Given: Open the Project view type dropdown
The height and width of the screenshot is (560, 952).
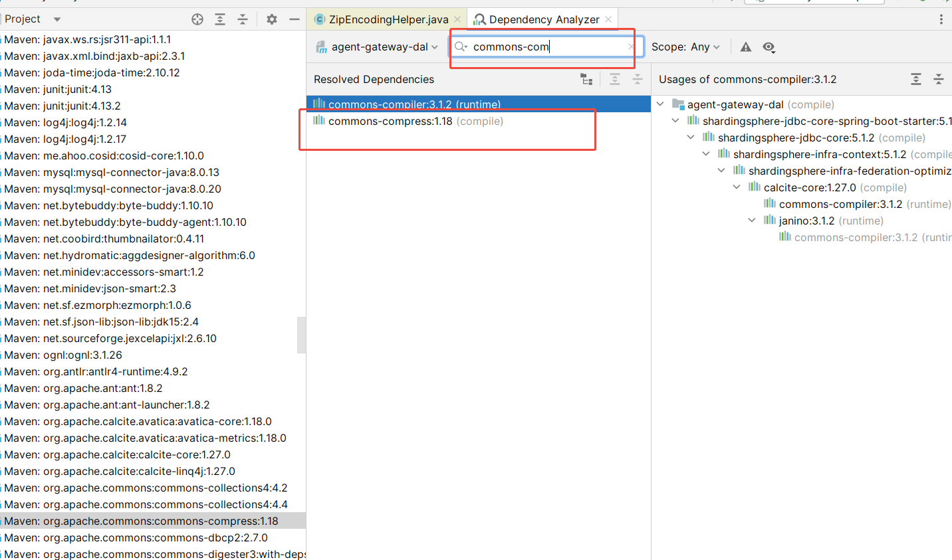Looking at the screenshot, I should [57, 19].
